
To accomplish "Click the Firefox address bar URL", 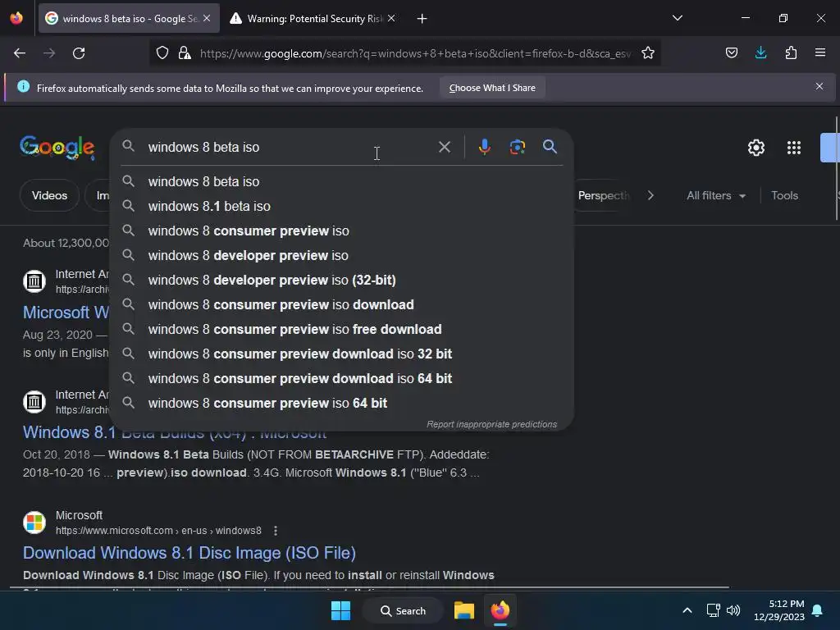I will click(415, 53).
